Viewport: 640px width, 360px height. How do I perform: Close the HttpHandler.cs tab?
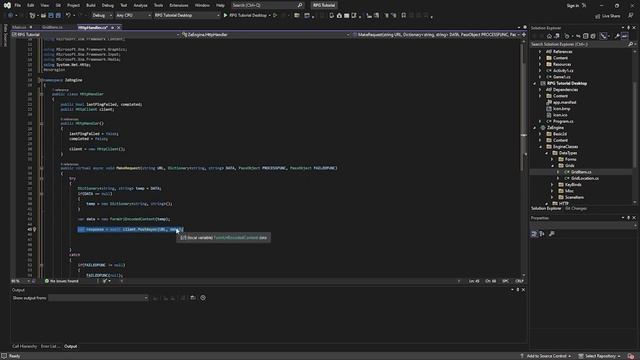119,27
